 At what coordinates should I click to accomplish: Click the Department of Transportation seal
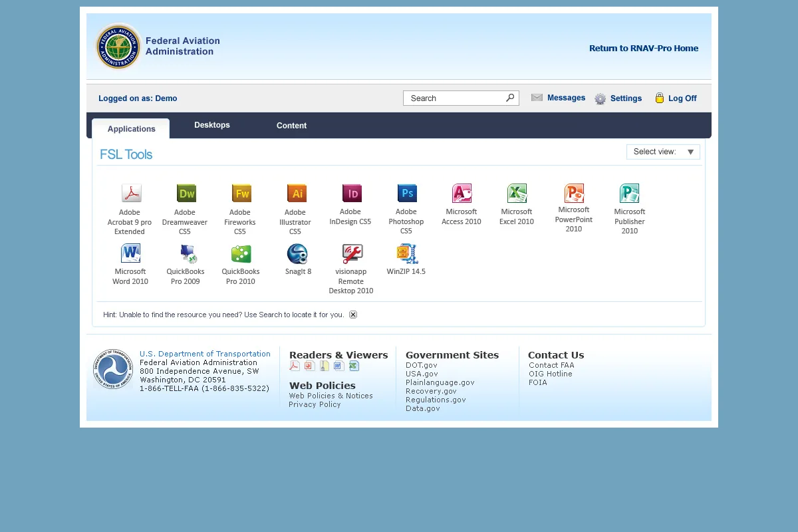113,369
